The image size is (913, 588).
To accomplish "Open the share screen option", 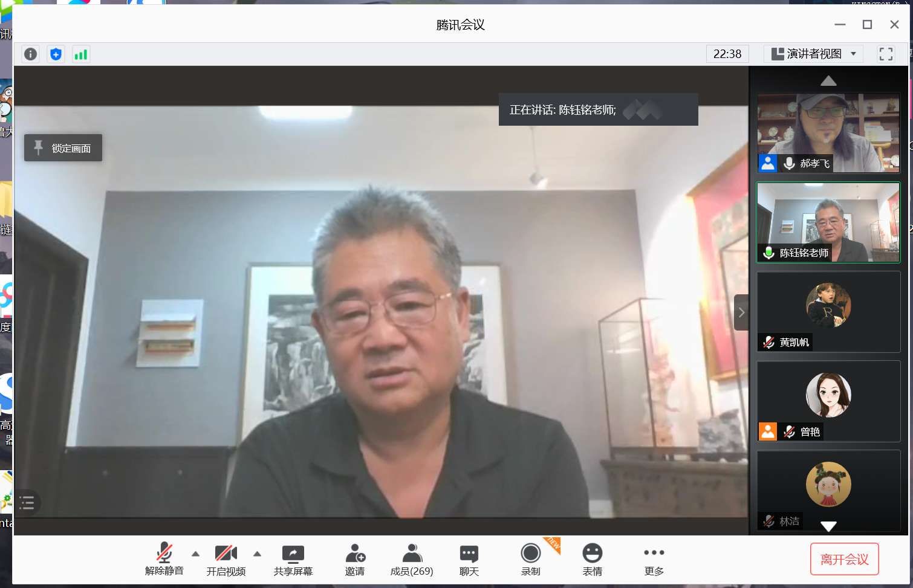I will coord(293,560).
